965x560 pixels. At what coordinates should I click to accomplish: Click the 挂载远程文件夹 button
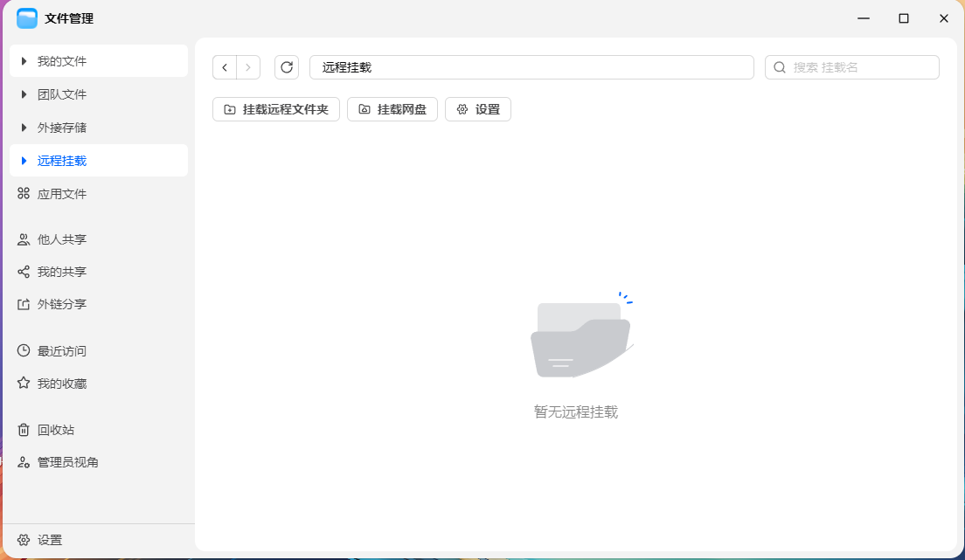pyautogui.click(x=276, y=109)
